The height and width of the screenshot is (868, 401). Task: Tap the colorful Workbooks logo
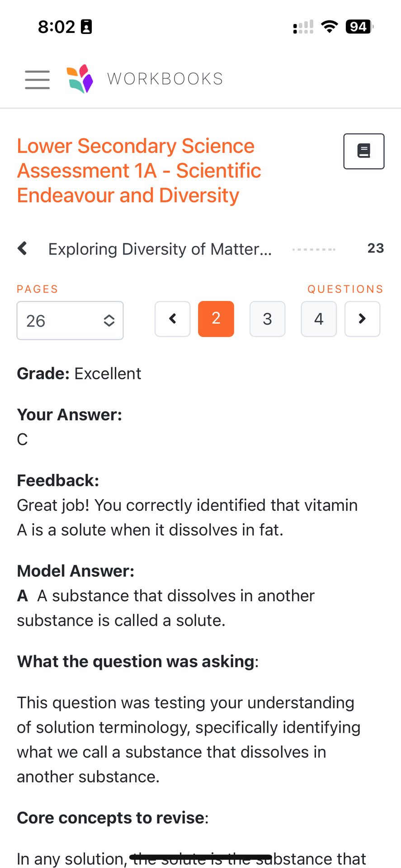[80, 79]
